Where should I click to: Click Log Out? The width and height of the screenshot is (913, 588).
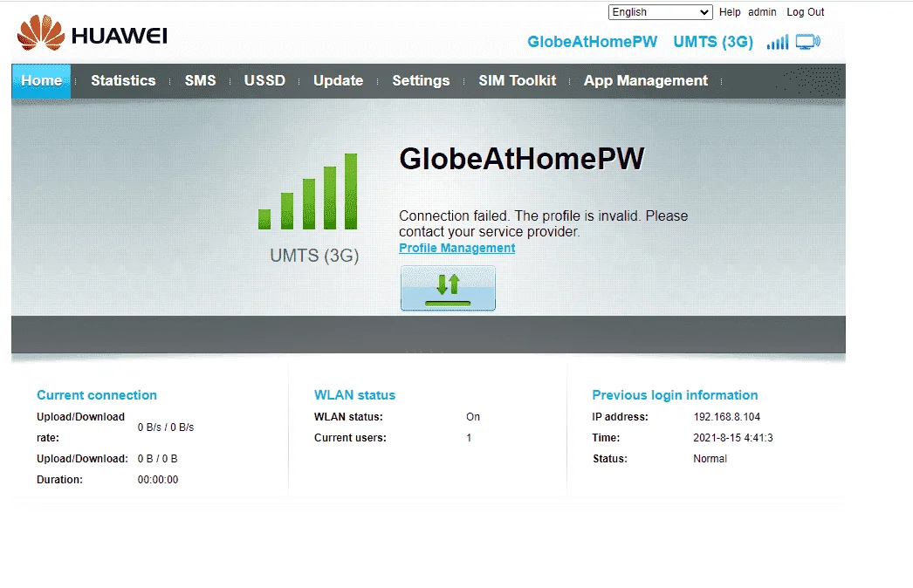point(806,12)
